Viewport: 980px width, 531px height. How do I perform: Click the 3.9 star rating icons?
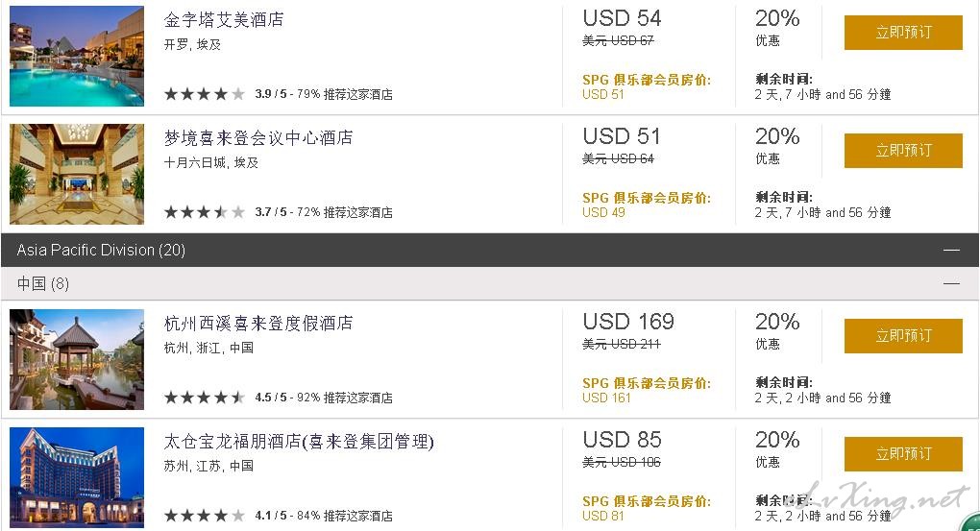coord(205,94)
